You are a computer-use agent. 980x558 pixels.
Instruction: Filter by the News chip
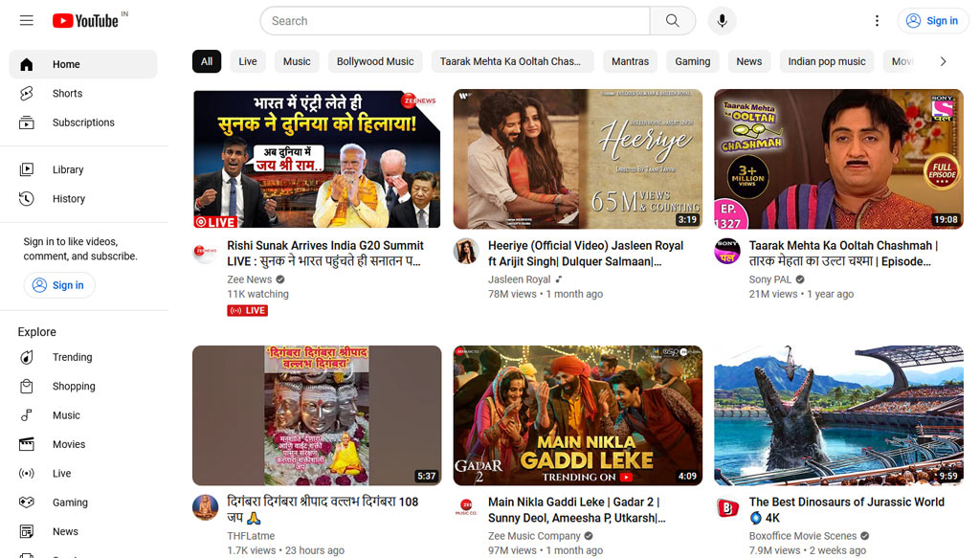coord(748,61)
